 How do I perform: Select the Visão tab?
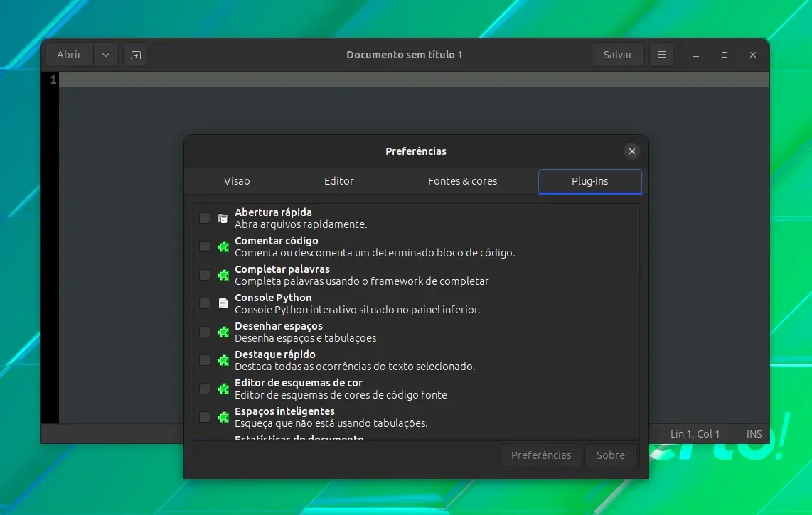click(237, 181)
